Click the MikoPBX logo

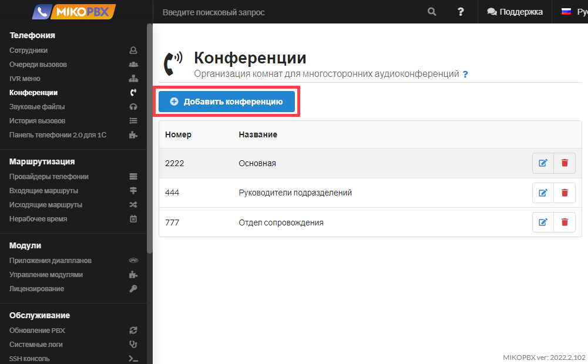coord(74,12)
